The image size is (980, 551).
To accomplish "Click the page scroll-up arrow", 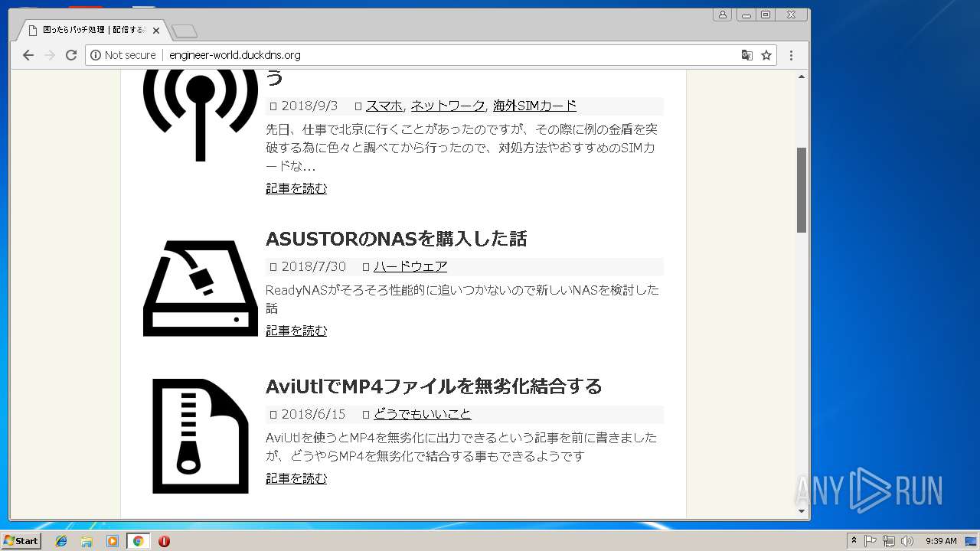I will click(802, 77).
